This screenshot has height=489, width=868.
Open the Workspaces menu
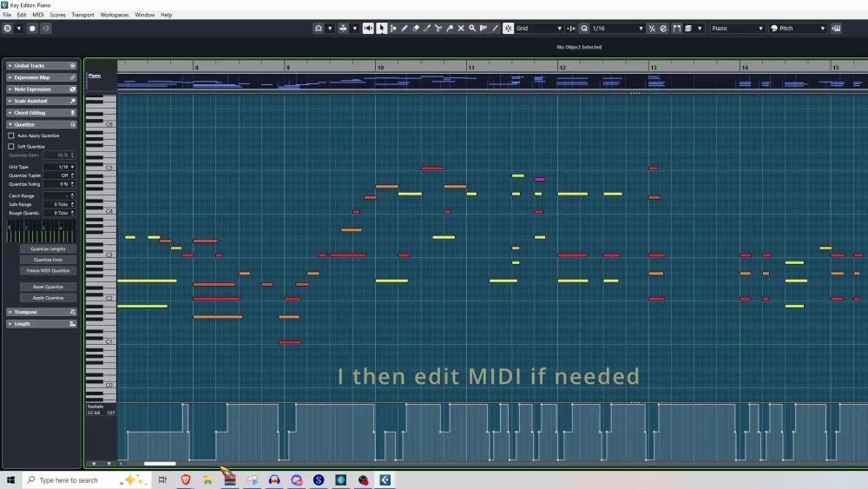point(115,15)
